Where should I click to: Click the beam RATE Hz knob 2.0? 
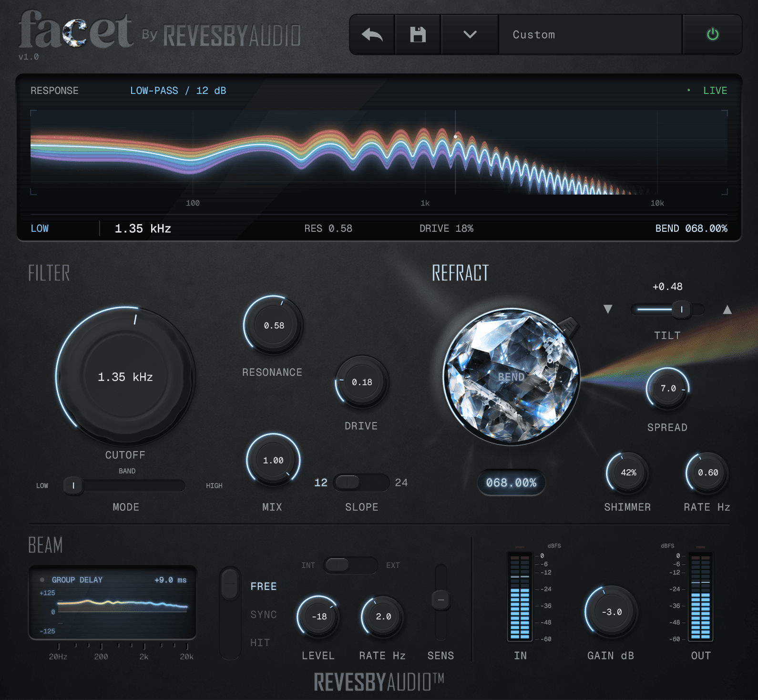(x=383, y=617)
